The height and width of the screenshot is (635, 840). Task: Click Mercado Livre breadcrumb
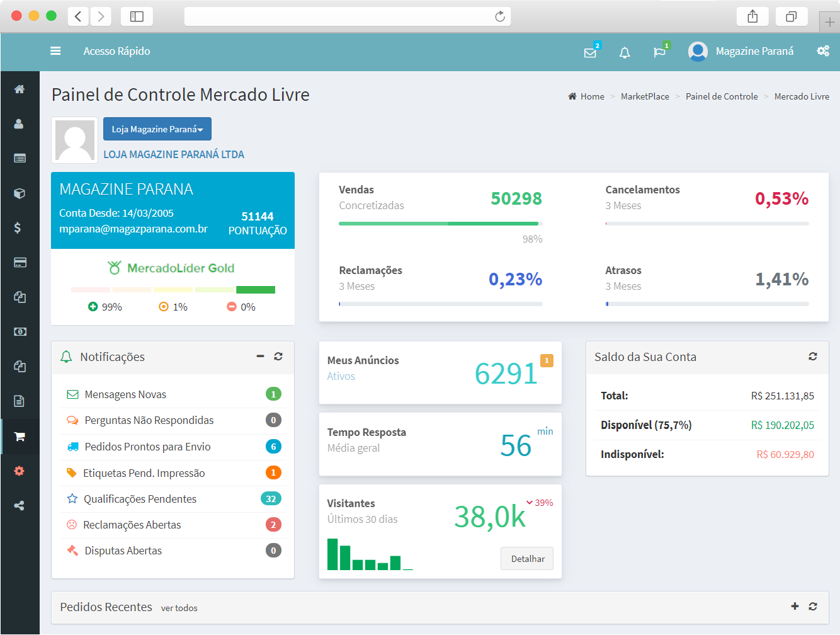802,96
